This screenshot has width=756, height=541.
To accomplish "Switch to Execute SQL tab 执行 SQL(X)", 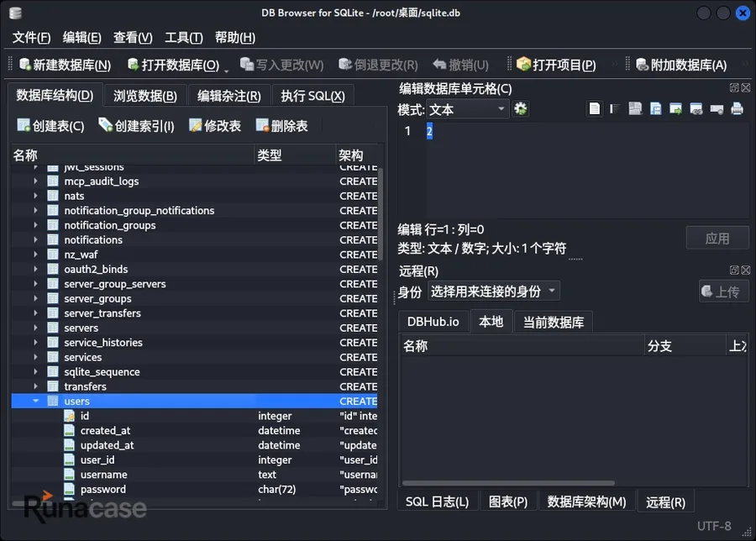I will (x=313, y=96).
